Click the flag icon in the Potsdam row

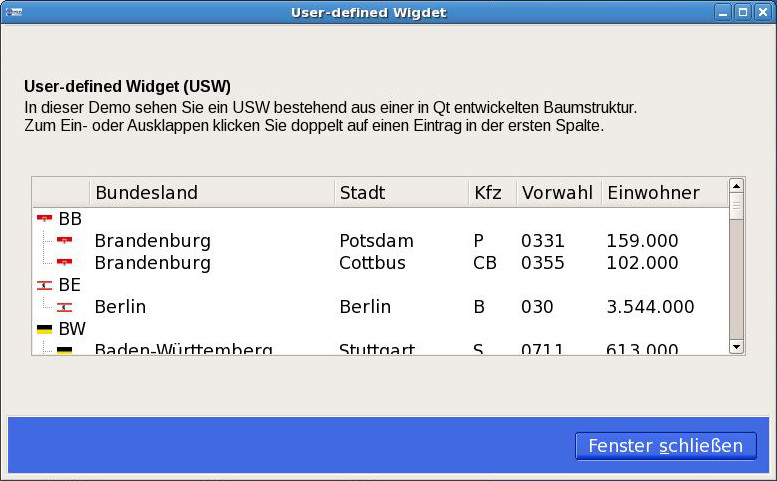pos(64,240)
